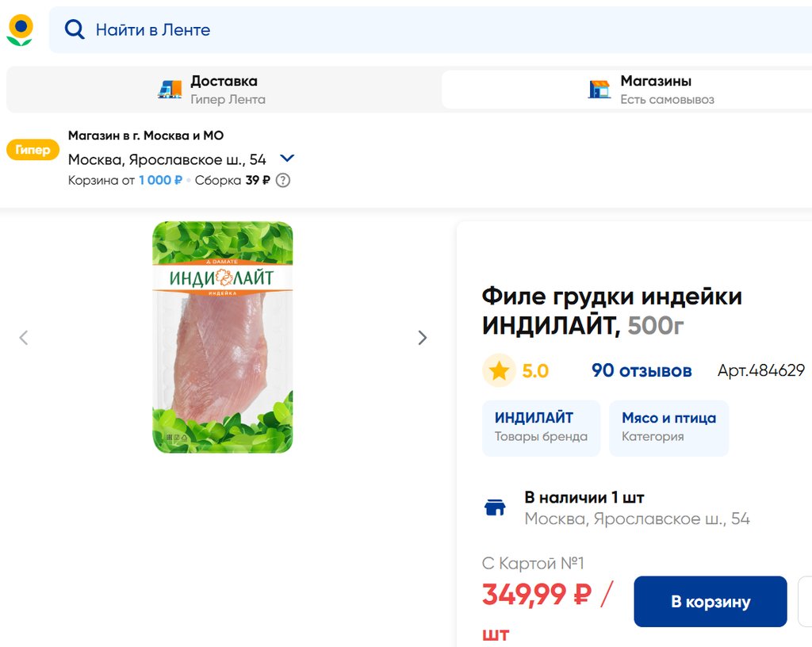Show previous product image arrow
This screenshot has width=812, height=647.
[24, 338]
